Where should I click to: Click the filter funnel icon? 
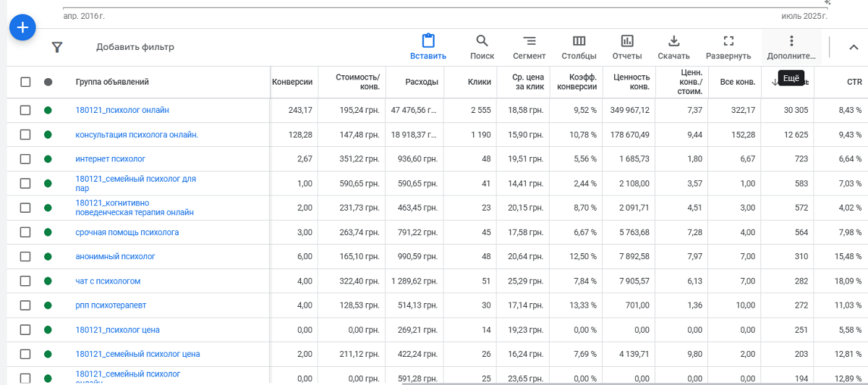coord(57,47)
